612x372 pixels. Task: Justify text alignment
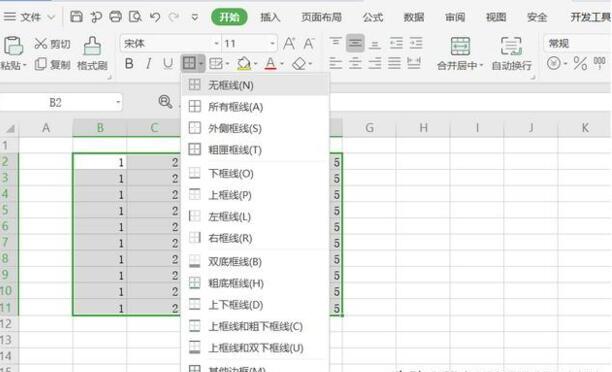point(394,63)
